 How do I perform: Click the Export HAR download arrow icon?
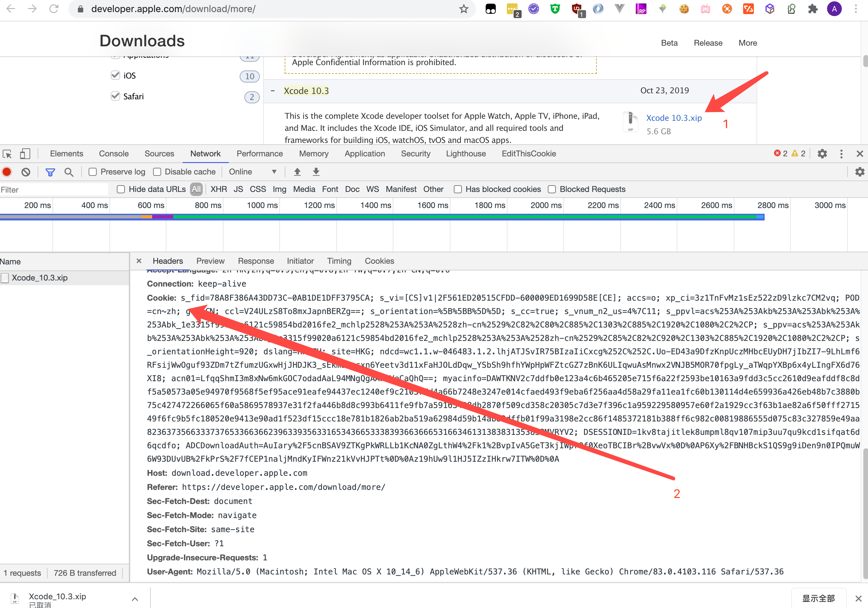tap(316, 172)
